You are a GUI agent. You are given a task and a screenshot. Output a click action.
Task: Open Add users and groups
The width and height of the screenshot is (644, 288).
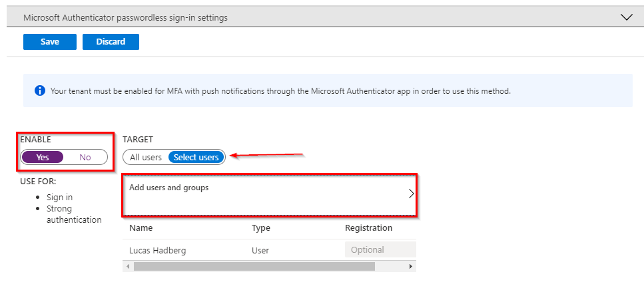click(x=269, y=195)
